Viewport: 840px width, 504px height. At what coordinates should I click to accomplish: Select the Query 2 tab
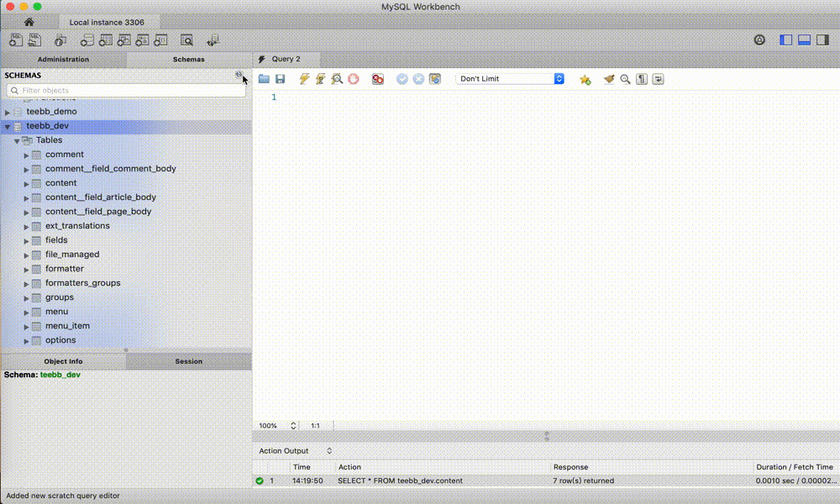pyautogui.click(x=286, y=59)
